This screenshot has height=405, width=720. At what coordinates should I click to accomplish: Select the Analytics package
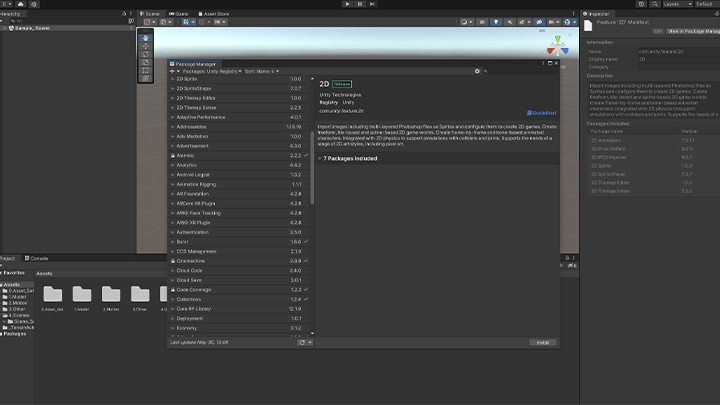[x=239, y=165]
